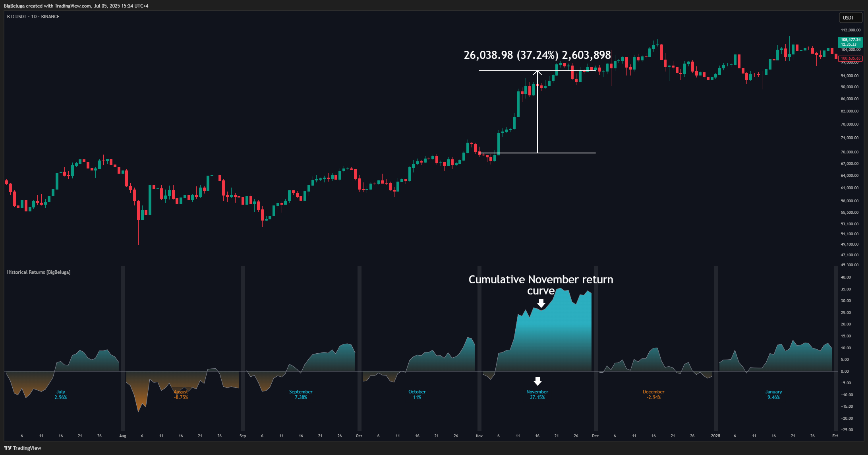This screenshot has width=868, height=455.
Task: Click the Historical Returns [BigBeluga] indicator title
Action: click(39, 272)
